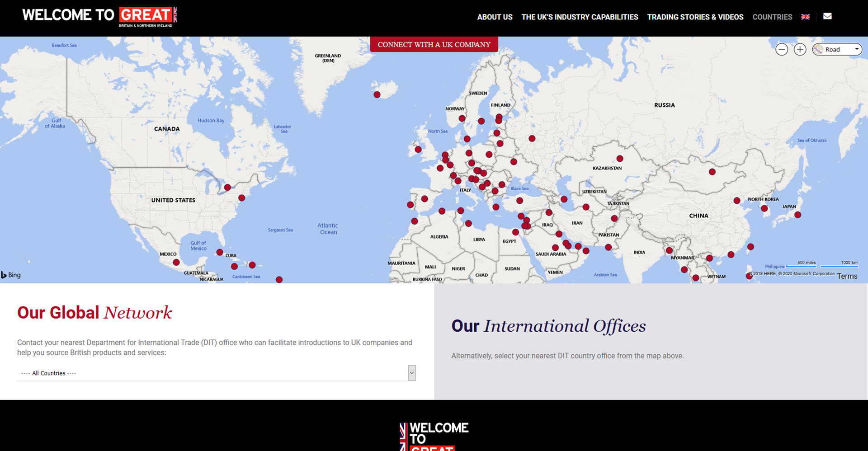868x451 pixels.
Task: Click the Welcome to GREAT header logo
Action: pyautogui.click(x=99, y=17)
